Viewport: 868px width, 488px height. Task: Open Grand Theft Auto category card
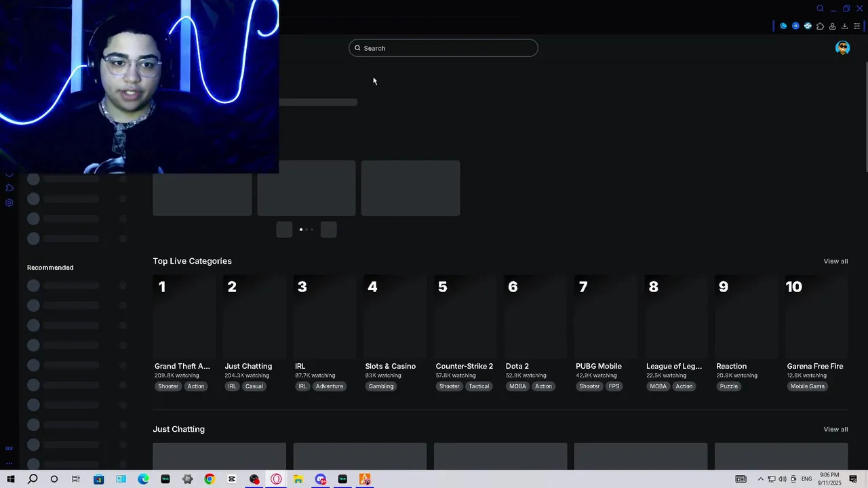tap(184, 317)
